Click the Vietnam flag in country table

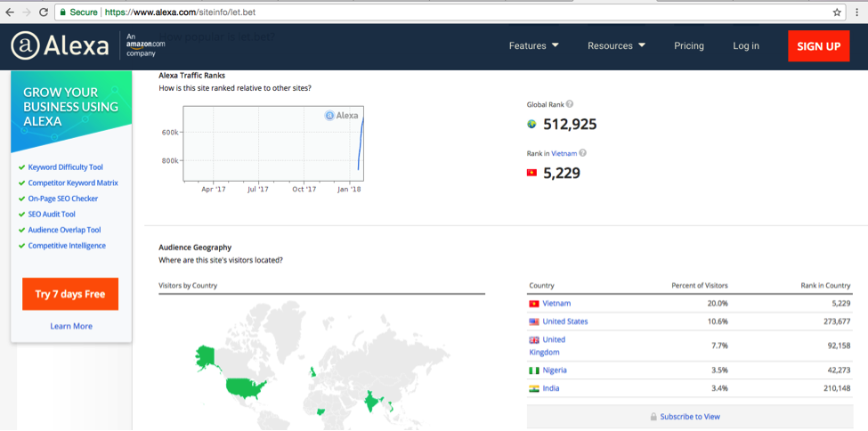tap(534, 304)
